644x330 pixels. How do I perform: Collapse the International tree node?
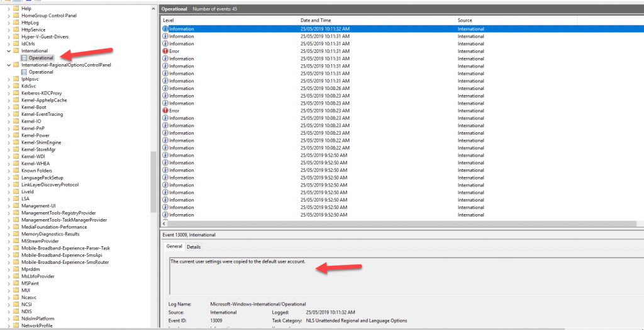pos(8,51)
